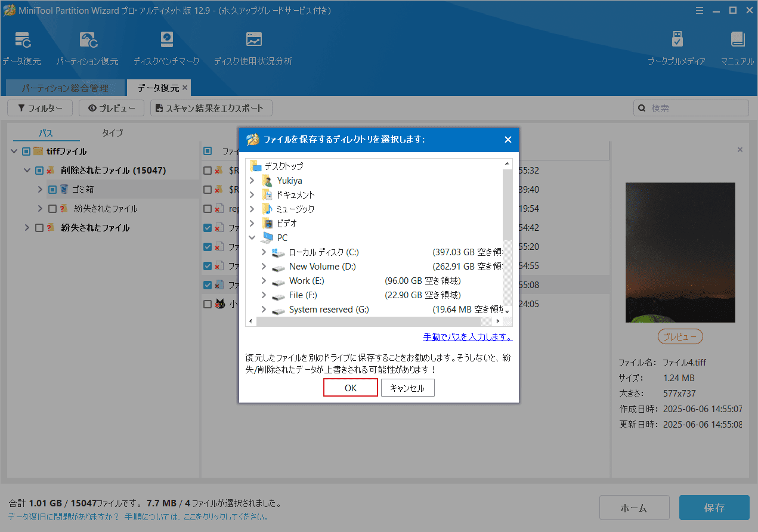The image size is (758, 532).
Task: Open the フィルター panel
Action: (39, 108)
